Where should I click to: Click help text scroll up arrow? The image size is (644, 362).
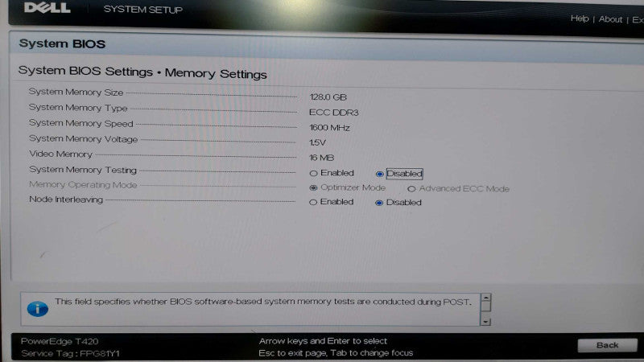coord(485,298)
